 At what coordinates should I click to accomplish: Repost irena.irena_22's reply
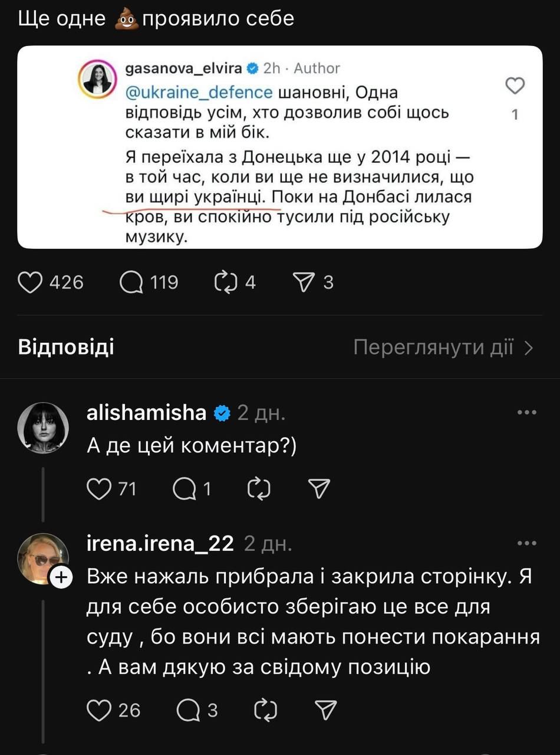265,710
